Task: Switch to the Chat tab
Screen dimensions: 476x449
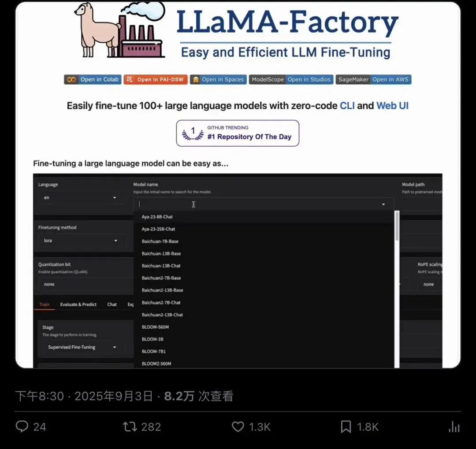Action: pos(112,304)
